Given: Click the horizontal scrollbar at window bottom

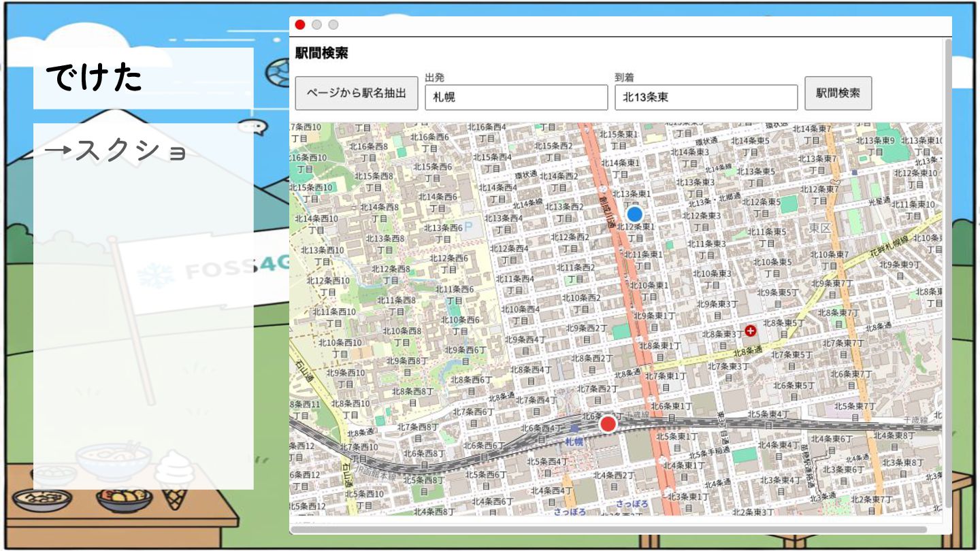Looking at the screenshot, I should tap(609, 529).
